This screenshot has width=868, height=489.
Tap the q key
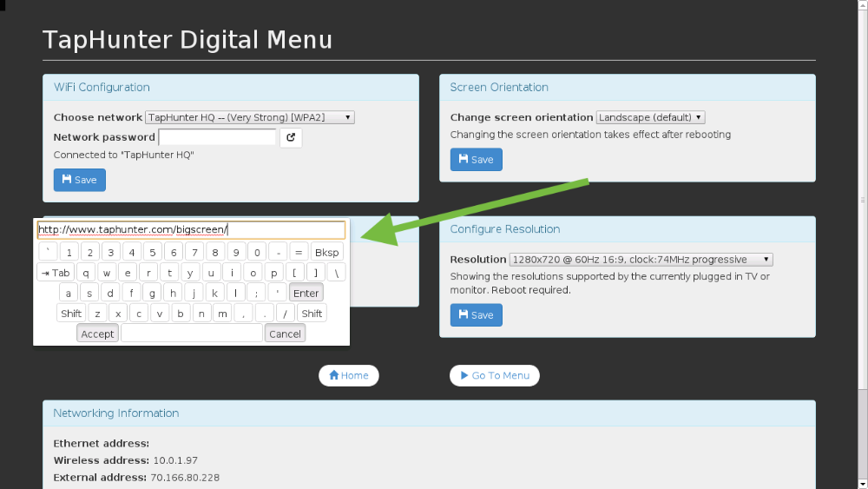[x=86, y=273]
